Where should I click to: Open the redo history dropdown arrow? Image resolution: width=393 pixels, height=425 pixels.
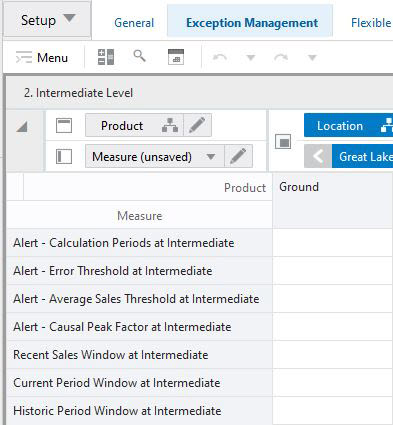312,58
